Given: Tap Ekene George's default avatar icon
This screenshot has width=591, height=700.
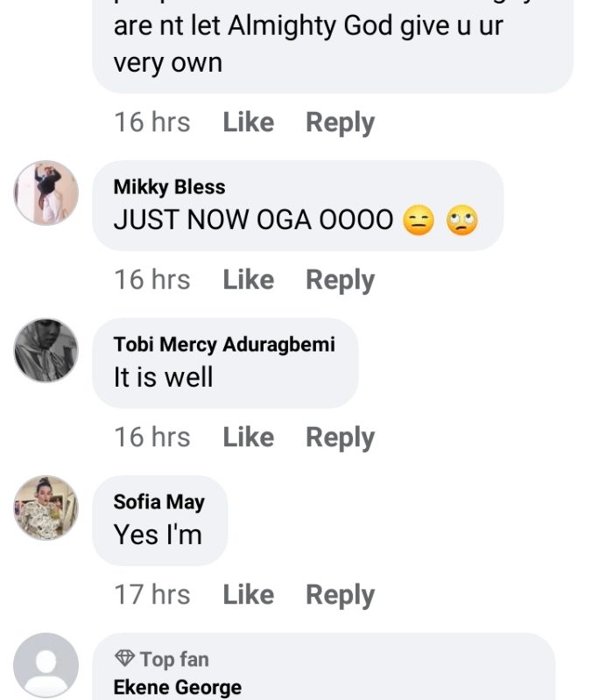Looking at the screenshot, I should [x=46, y=666].
